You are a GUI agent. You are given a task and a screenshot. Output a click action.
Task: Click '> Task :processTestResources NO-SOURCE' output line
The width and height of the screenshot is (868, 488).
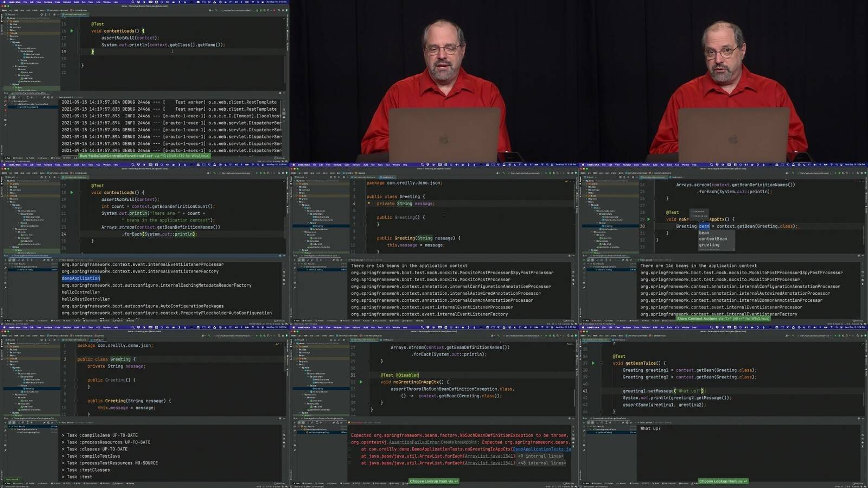110,463
